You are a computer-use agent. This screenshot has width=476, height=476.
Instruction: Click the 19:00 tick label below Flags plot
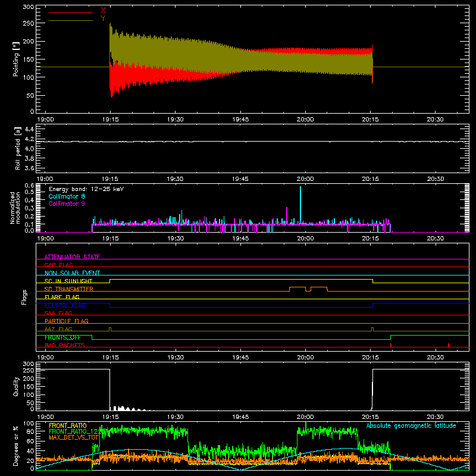coord(45,358)
